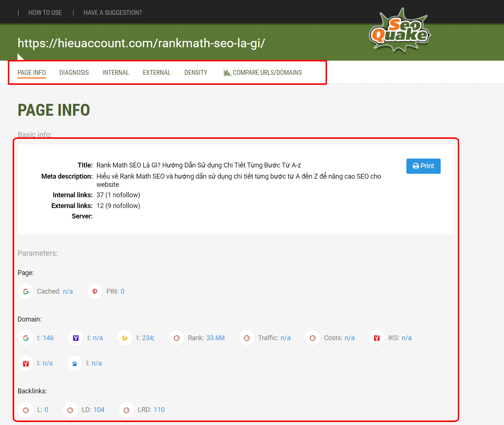Open the Traffic n/a value
Viewport: 504px width, 425px height.
tap(286, 338)
